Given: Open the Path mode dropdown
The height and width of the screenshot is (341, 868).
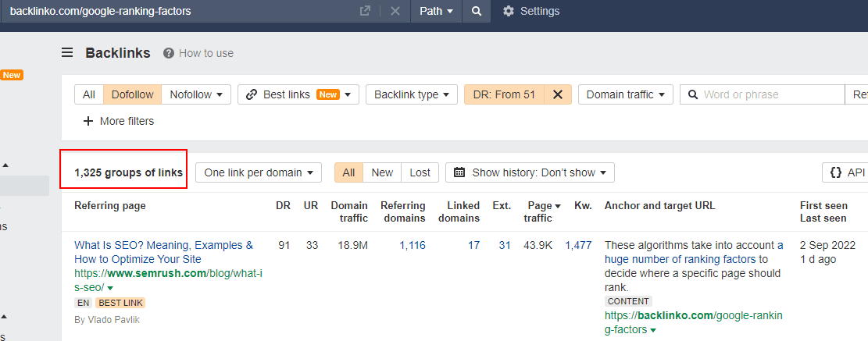Looking at the screenshot, I should 436,11.
